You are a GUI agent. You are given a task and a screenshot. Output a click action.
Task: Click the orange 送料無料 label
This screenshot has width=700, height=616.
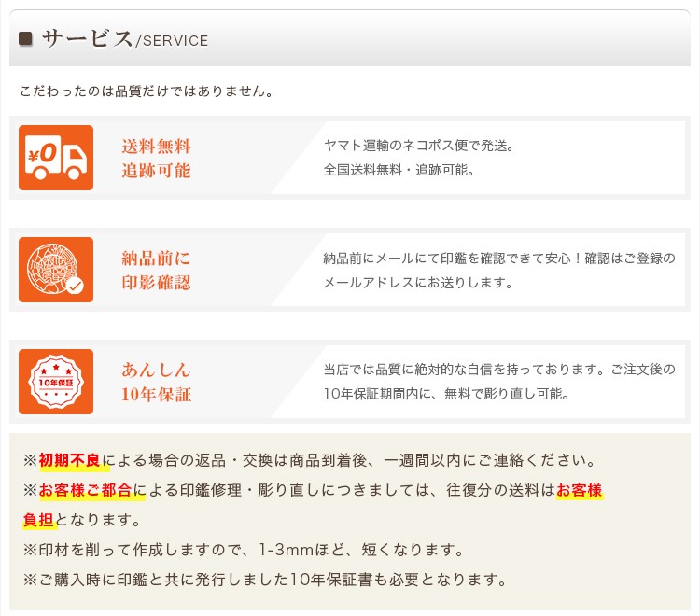pyautogui.click(x=156, y=146)
